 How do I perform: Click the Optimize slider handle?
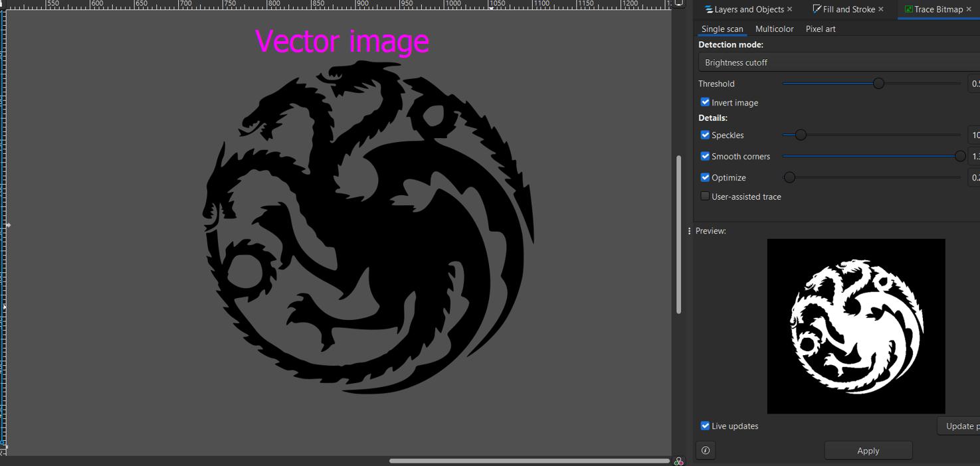click(x=789, y=177)
